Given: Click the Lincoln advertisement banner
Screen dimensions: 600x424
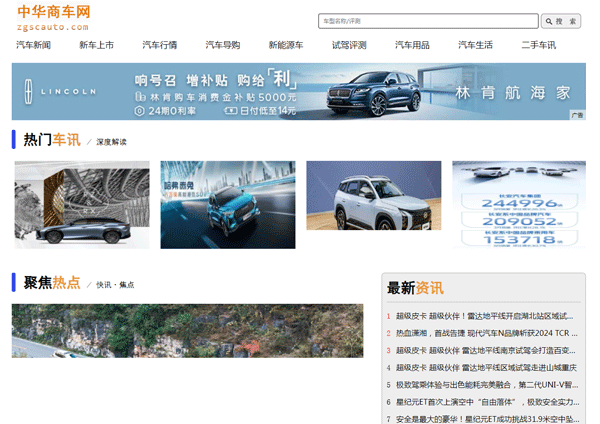Looking at the screenshot, I should (x=298, y=91).
